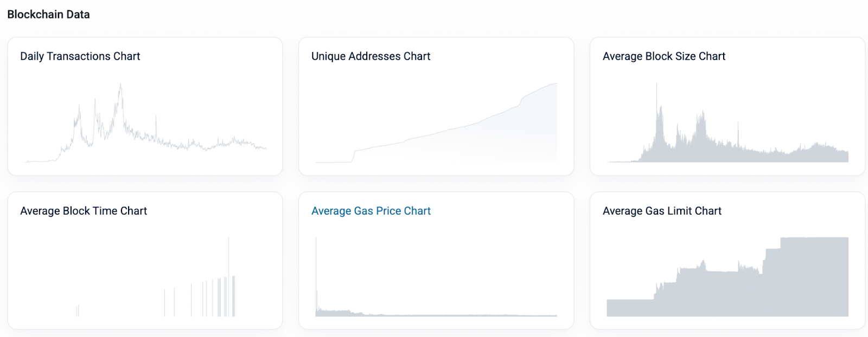This screenshot has width=868, height=337.
Task: Follow the blue Average Gas Price Chart link
Action: pyautogui.click(x=371, y=211)
